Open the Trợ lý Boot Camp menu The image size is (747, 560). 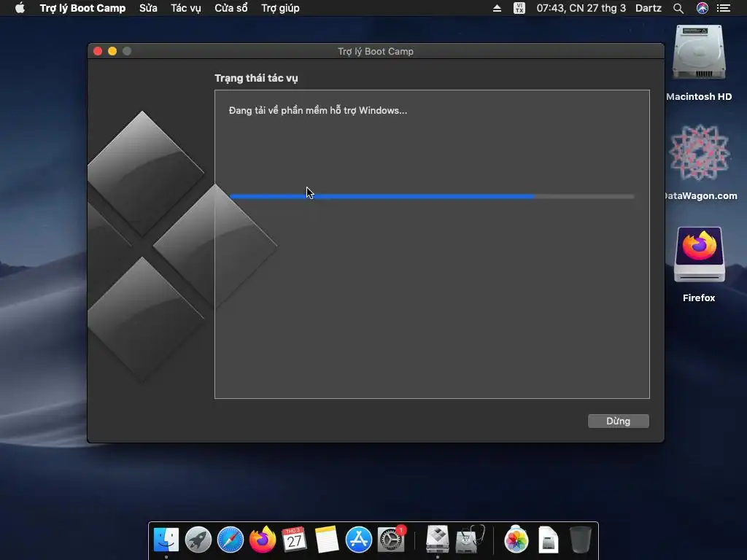pyautogui.click(x=82, y=8)
